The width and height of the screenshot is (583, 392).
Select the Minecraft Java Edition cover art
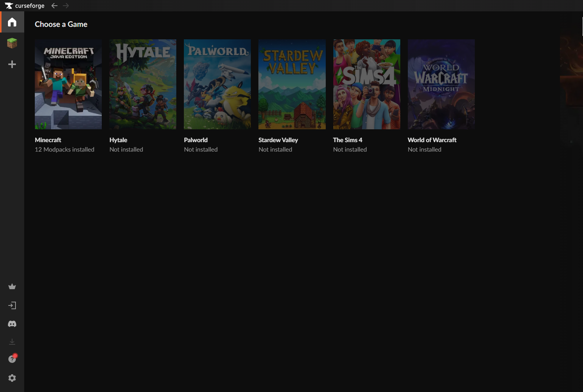click(x=68, y=84)
